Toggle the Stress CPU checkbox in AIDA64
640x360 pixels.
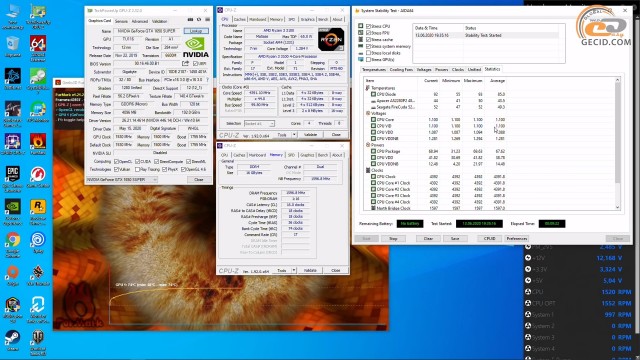pos(369,26)
